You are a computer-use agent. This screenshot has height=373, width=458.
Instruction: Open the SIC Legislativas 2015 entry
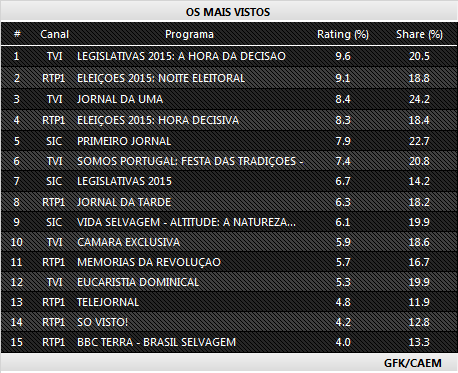(x=229, y=181)
